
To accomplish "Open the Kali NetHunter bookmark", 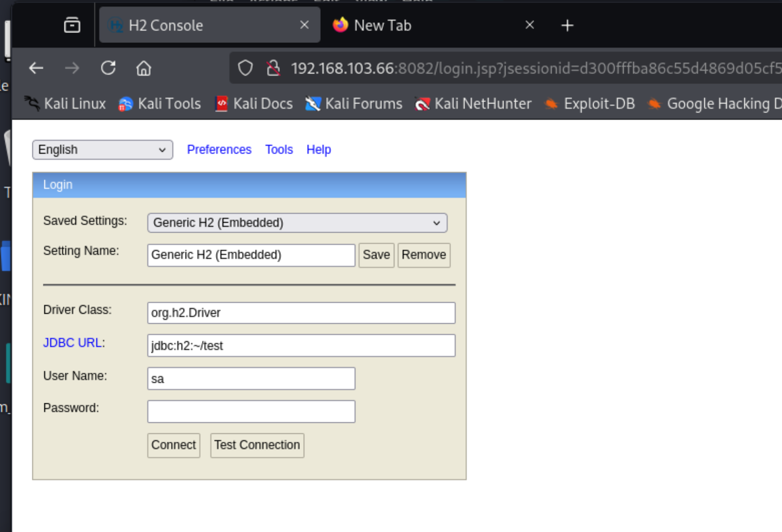I will point(473,103).
